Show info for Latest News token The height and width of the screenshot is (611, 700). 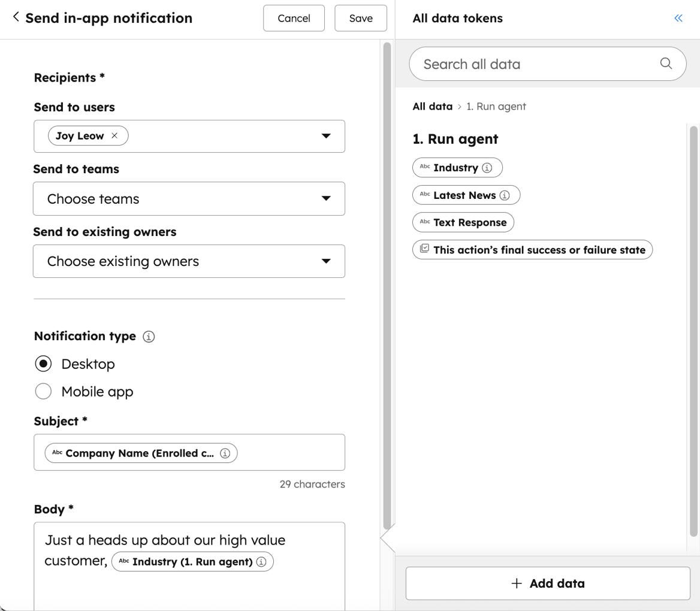[x=505, y=195]
